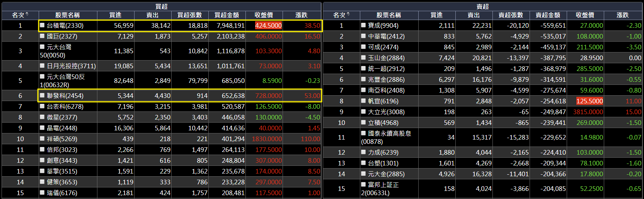
Task: Select the checkbox for 寶成(9904)
Action: tap(363, 25)
